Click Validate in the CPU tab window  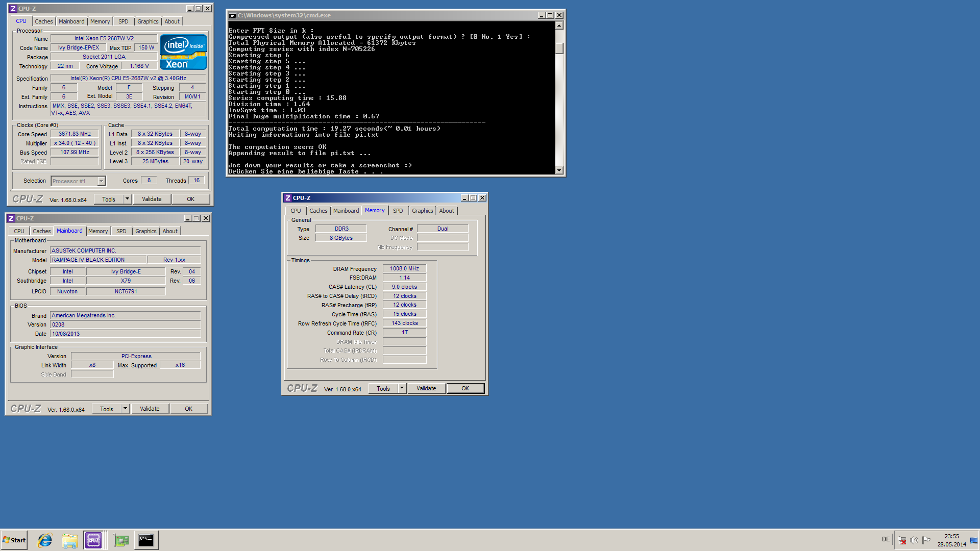click(x=152, y=199)
